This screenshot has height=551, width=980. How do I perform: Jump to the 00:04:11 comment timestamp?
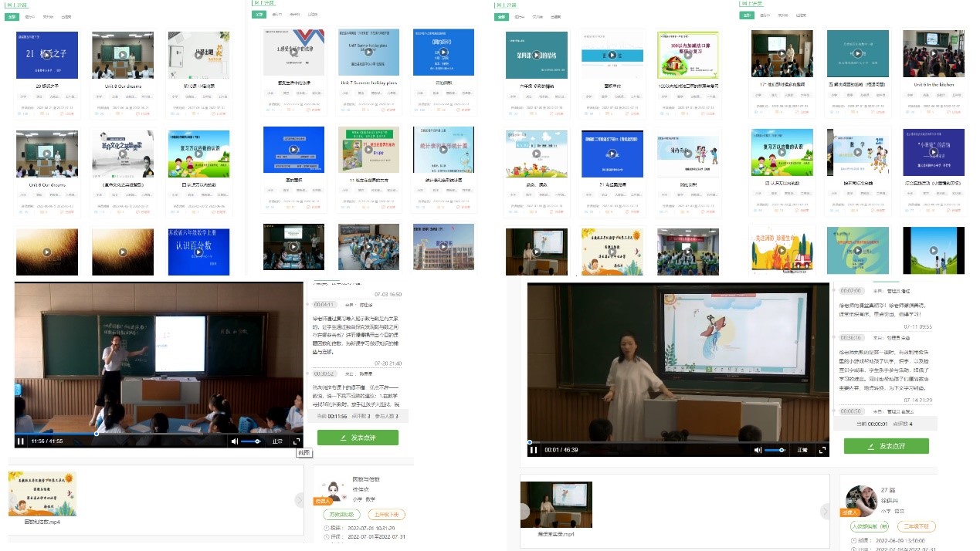[325, 305]
